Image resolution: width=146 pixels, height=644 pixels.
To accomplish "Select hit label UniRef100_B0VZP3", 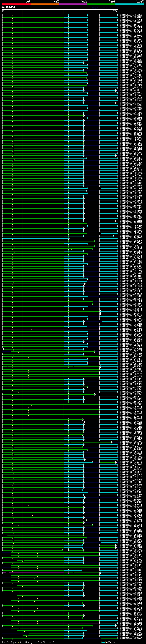I will click(131, 379).
